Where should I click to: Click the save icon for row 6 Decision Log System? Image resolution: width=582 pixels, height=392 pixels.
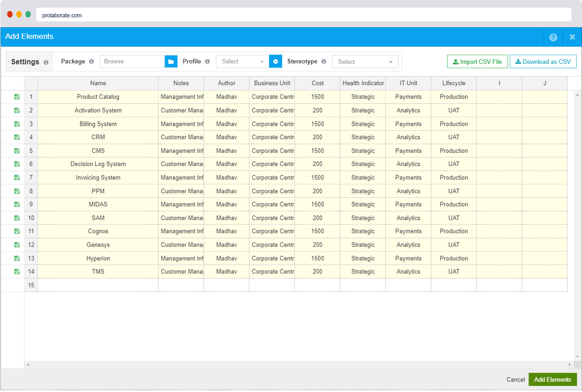pos(17,164)
